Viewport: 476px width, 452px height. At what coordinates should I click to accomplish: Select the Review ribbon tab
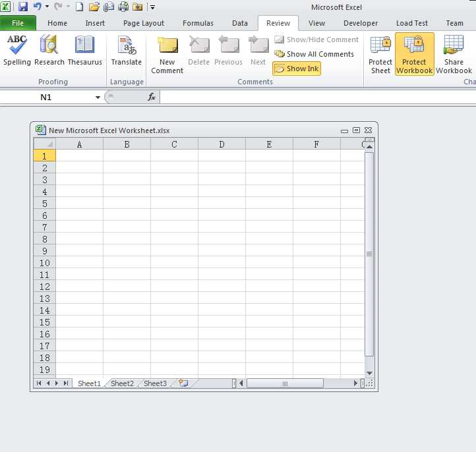tap(278, 23)
